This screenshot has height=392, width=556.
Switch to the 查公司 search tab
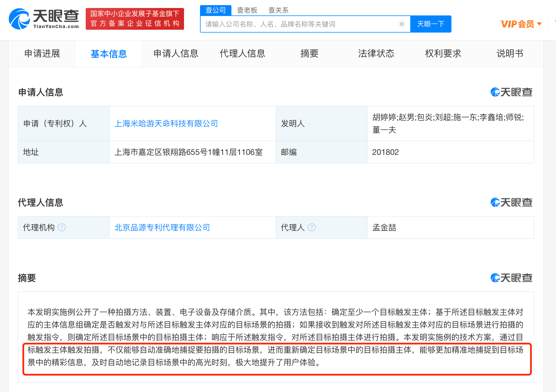point(216,10)
